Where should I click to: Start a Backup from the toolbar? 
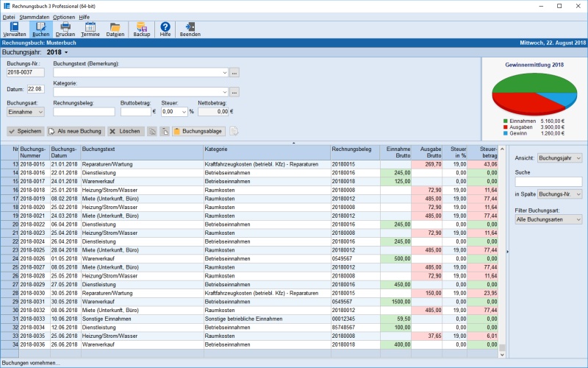(142, 29)
